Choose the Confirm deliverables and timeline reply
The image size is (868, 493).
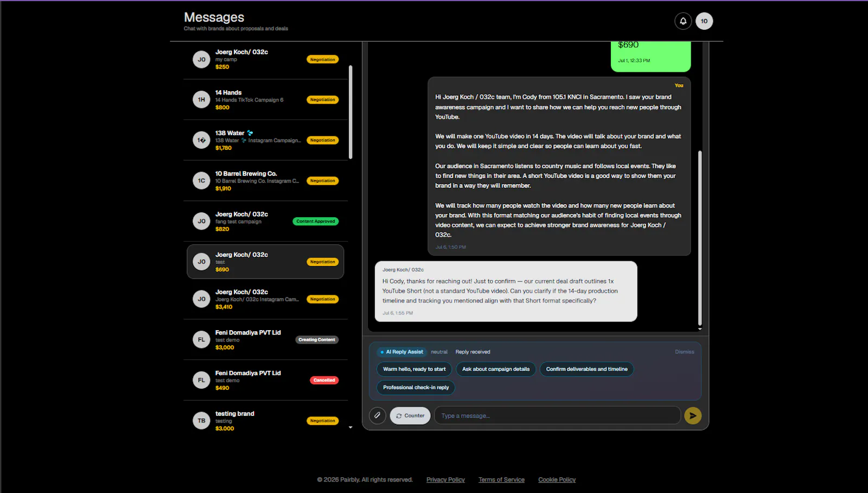pos(586,369)
